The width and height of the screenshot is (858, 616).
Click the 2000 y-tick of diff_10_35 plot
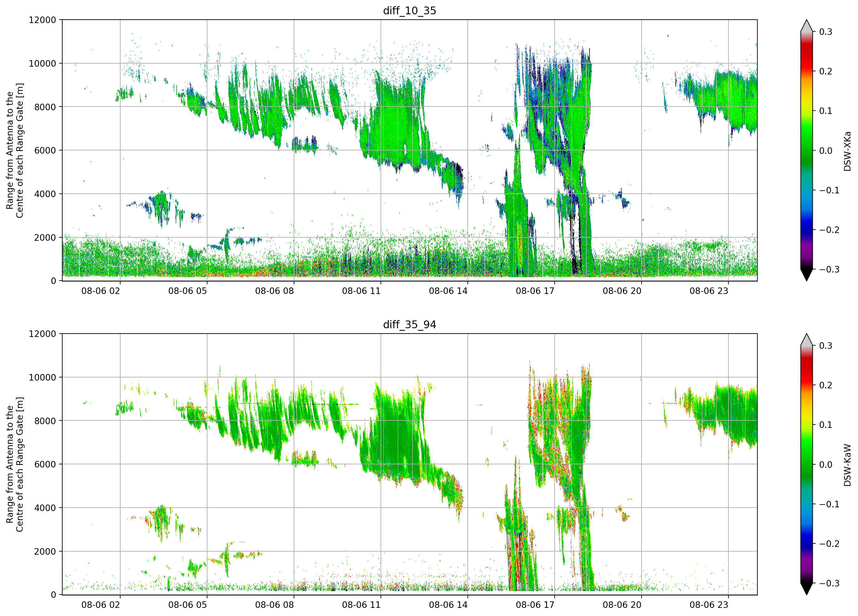point(45,238)
